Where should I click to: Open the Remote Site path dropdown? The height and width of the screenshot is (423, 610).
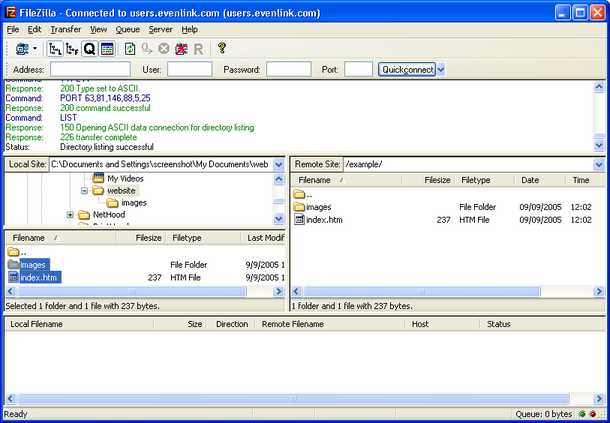[x=599, y=165]
